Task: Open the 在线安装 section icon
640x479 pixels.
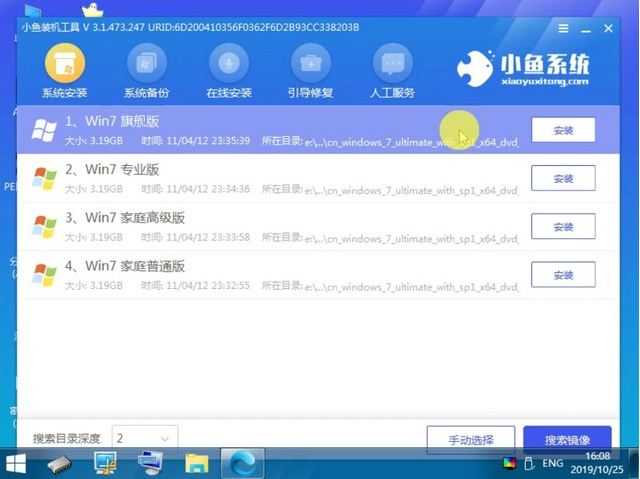Action: pos(229,63)
